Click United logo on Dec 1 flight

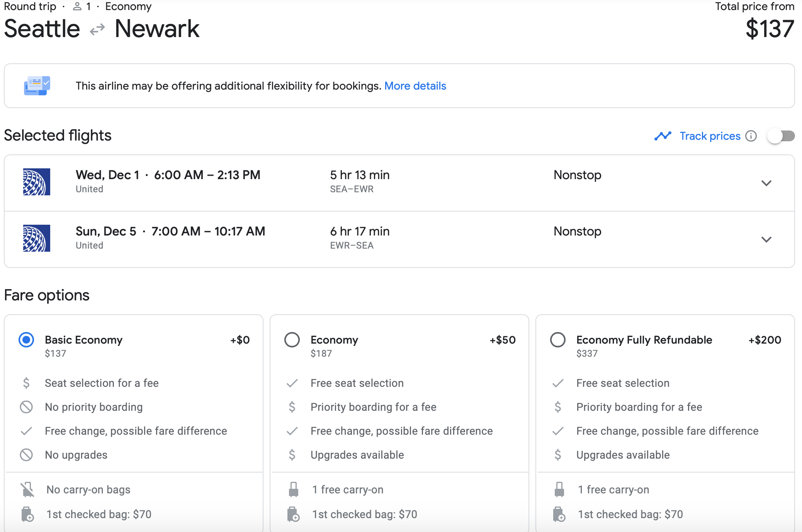pos(36,182)
